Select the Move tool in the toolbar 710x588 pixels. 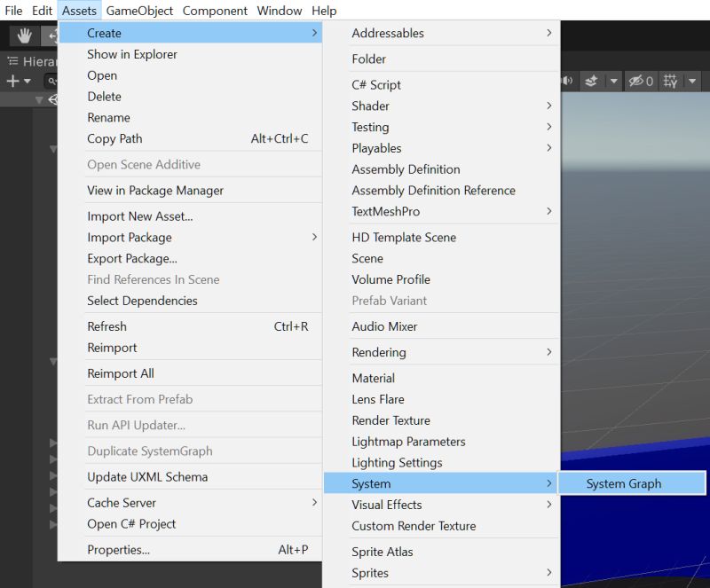53,36
